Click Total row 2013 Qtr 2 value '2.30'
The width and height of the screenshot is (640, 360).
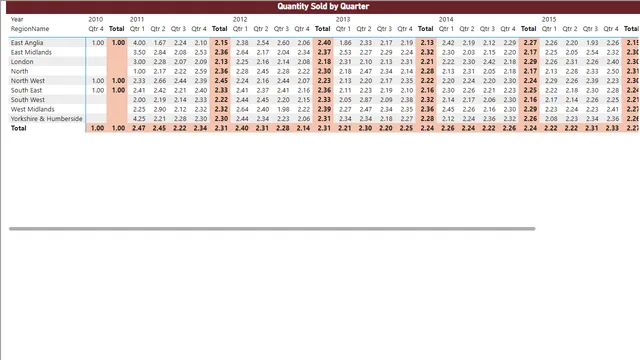point(365,128)
